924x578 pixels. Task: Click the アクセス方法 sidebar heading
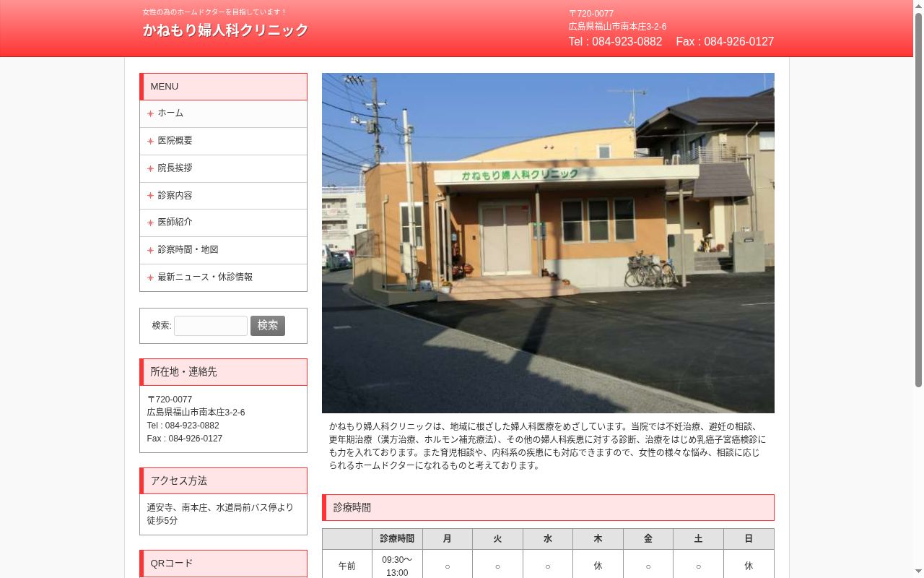click(x=223, y=481)
